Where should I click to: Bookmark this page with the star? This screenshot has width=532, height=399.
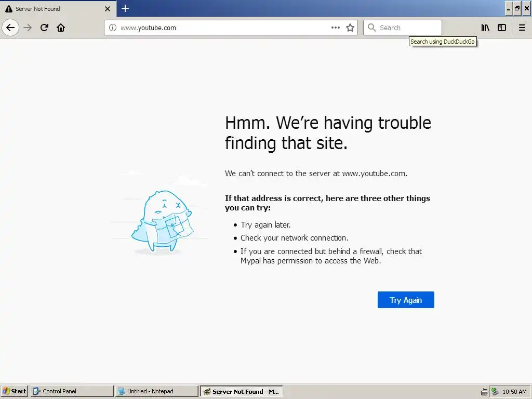click(350, 28)
